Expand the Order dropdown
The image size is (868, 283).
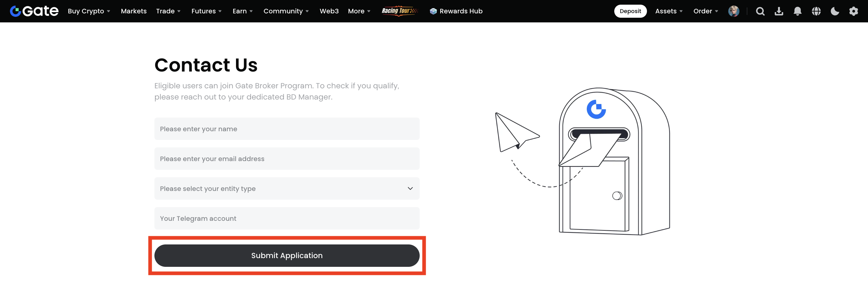[x=705, y=11]
